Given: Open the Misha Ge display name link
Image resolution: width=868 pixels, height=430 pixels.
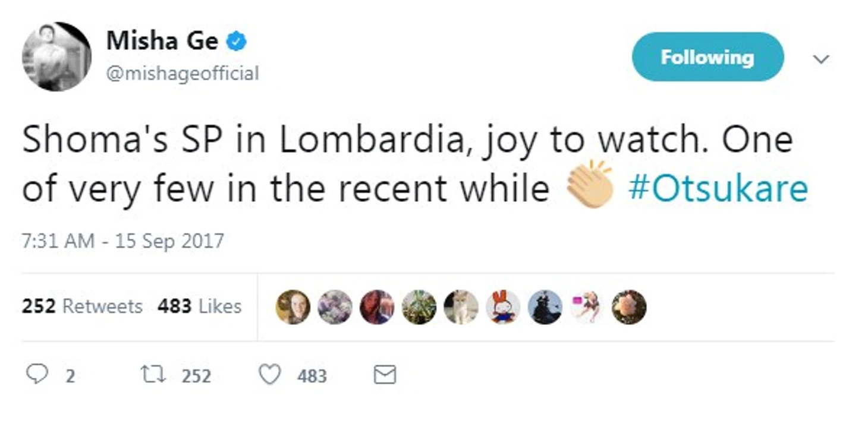Looking at the screenshot, I should tap(162, 41).
